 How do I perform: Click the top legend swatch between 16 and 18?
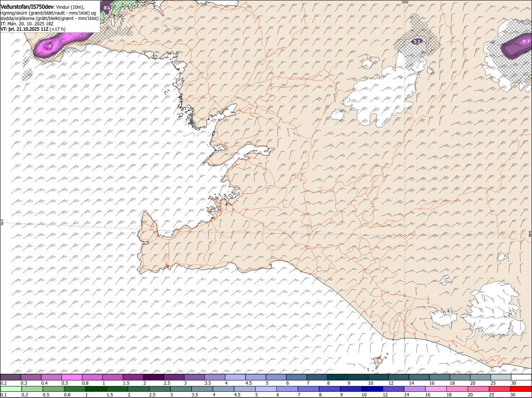click(440, 377)
